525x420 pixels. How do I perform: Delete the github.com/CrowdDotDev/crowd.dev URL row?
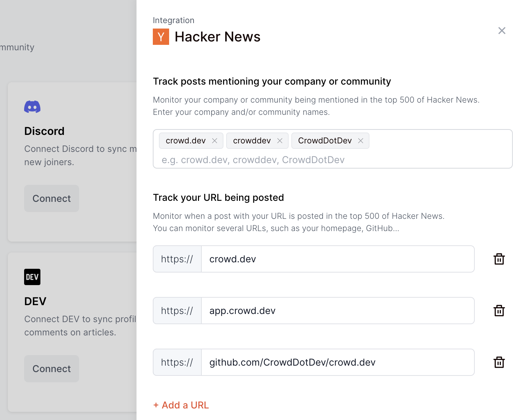pyautogui.click(x=499, y=362)
